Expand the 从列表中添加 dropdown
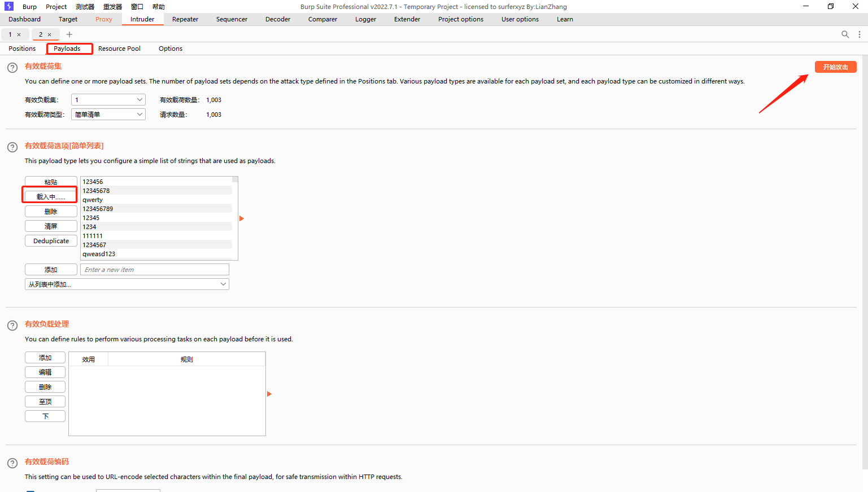The height and width of the screenshot is (492, 868). tap(127, 284)
